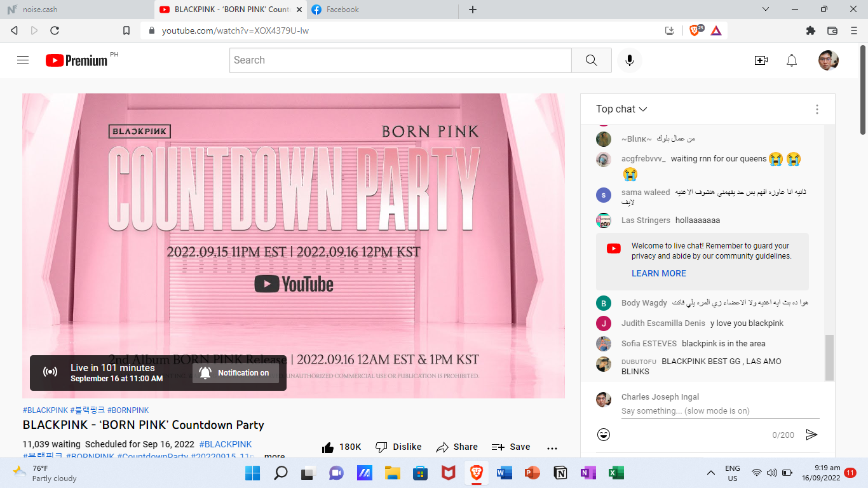This screenshot has height=488, width=868.
Task: Open File Explorer from the taskbar
Action: click(393, 473)
